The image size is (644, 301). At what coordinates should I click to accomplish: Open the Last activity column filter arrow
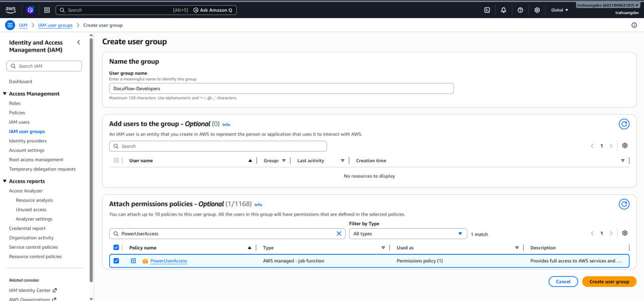[x=343, y=161]
